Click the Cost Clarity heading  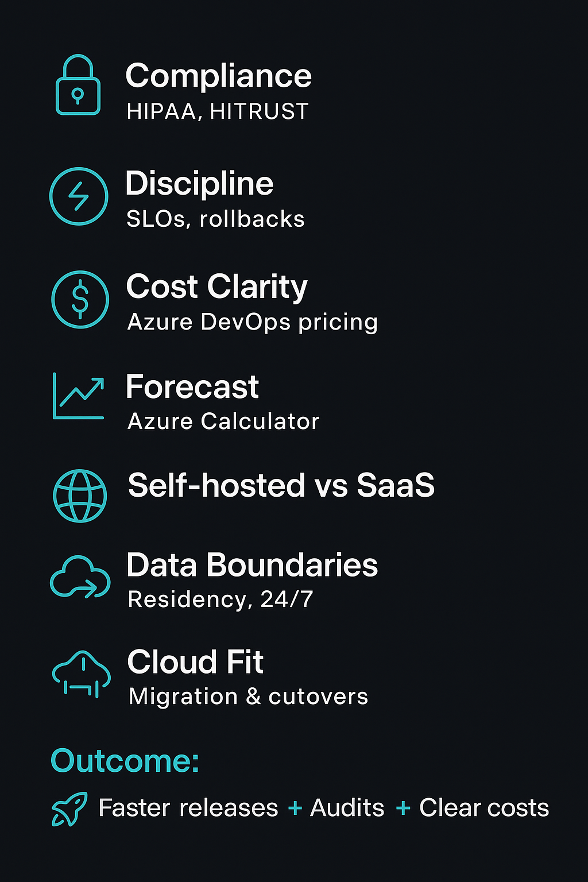click(x=217, y=287)
